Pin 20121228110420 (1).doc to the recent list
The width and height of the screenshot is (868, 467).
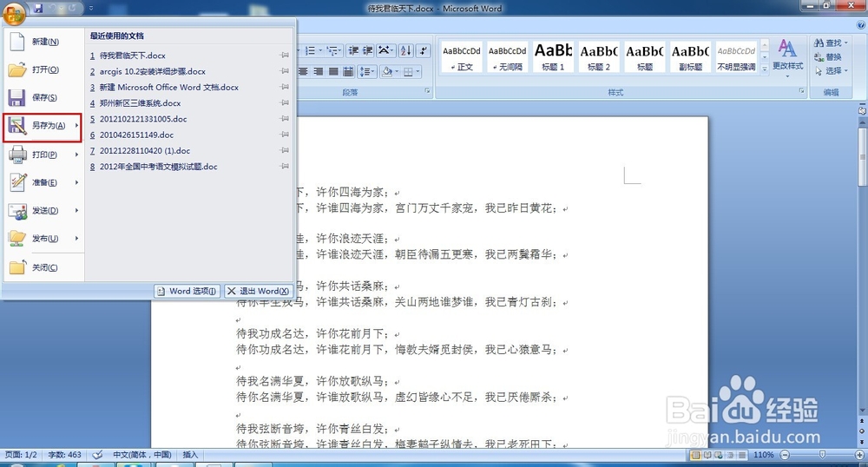(x=285, y=150)
